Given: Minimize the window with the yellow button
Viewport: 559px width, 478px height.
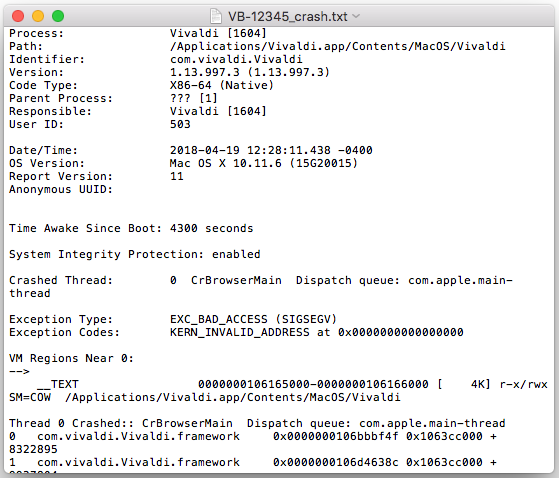Looking at the screenshot, I should point(38,16).
